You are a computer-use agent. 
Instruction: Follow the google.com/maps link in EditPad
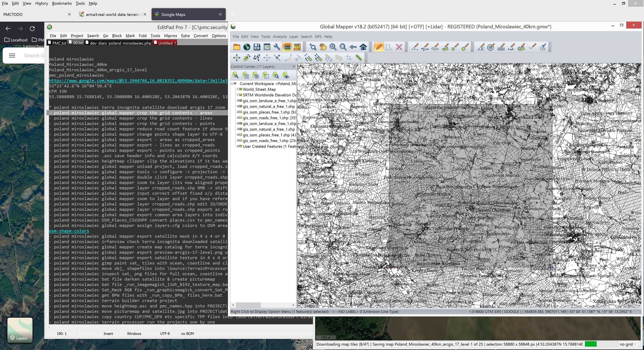click(138, 80)
